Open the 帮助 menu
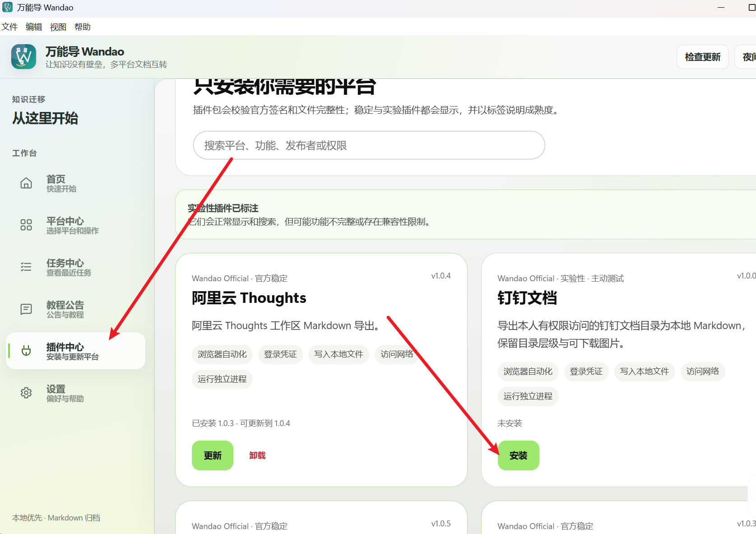Viewport: 756px width, 534px height. coord(83,27)
